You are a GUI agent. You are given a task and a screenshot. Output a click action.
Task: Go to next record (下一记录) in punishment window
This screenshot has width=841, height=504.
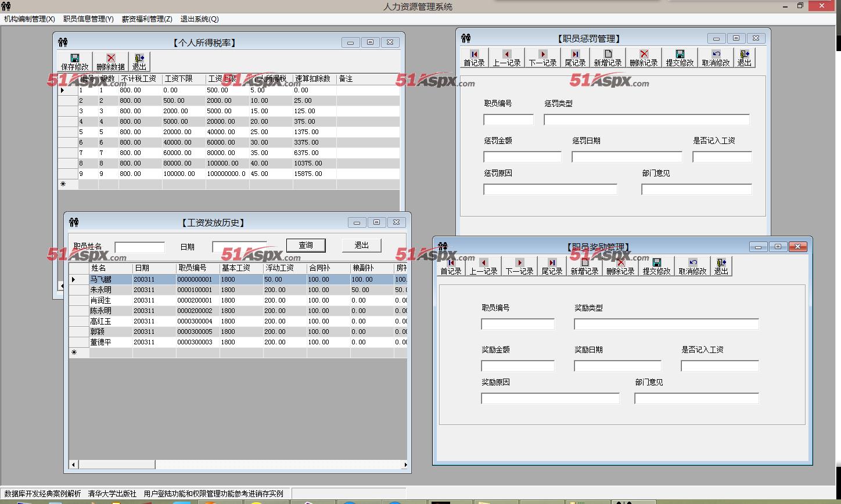tap(542, 58)
